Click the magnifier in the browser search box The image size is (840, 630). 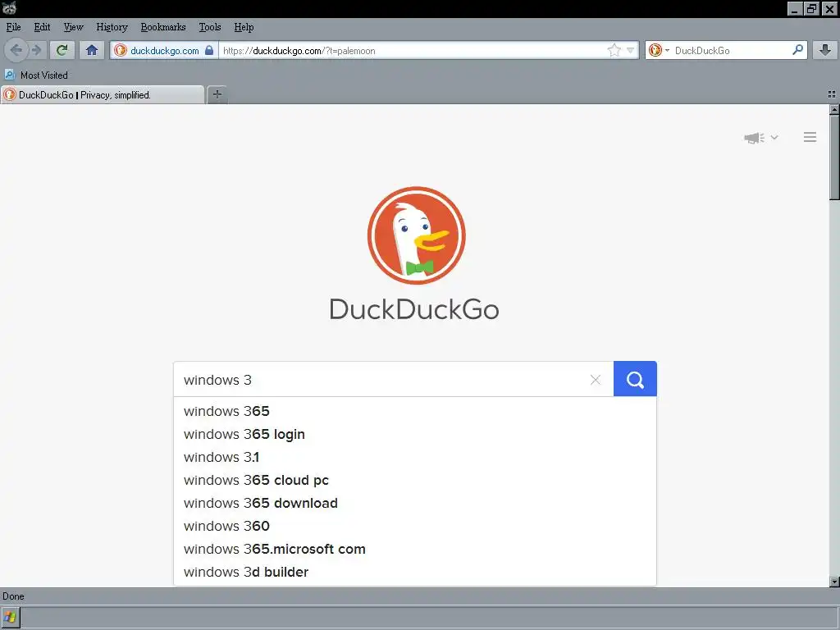pos(797,50)
